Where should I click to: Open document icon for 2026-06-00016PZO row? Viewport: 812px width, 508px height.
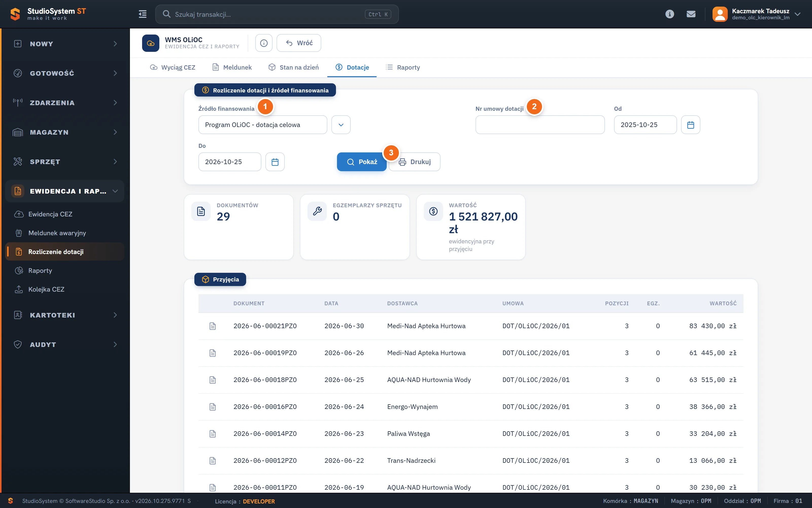pos(212,407)
